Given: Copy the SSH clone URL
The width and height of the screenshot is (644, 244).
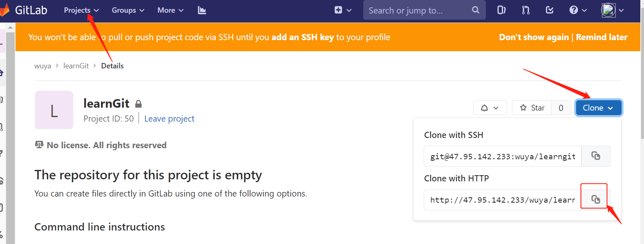Looking at the screenshot, I should click(596, 156).
